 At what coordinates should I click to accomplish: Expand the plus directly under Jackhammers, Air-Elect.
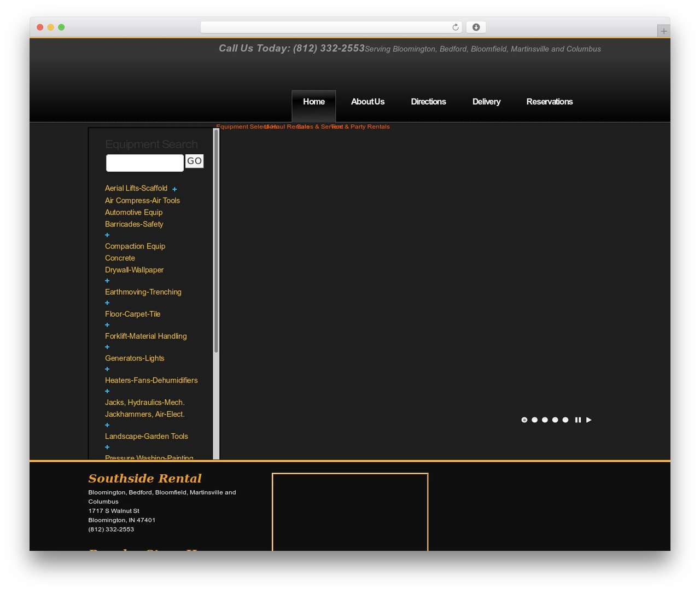tap(107, 425)
